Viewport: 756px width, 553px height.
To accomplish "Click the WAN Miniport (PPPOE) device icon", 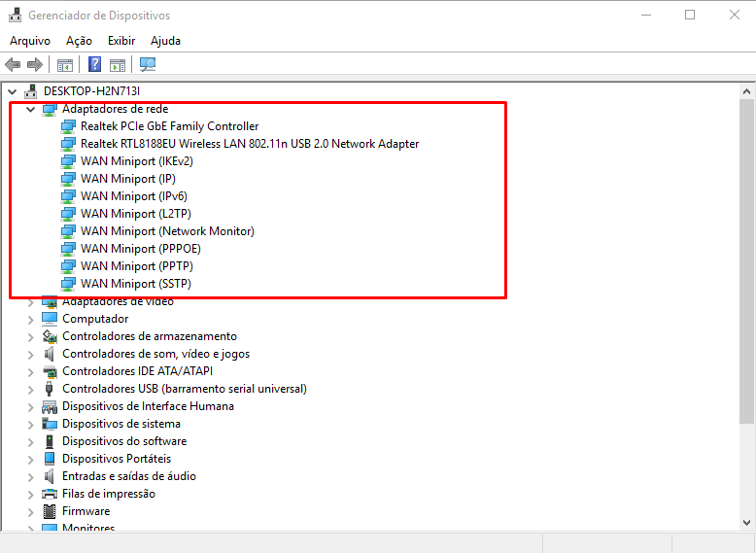I will coord(68,249).
